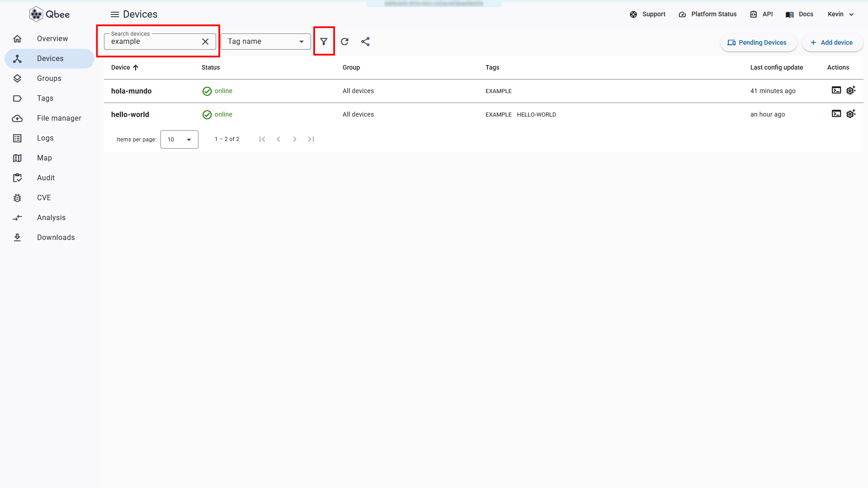Open Tags from the sidebar
This screenshot has height=488, width=868.
[50, 99]
